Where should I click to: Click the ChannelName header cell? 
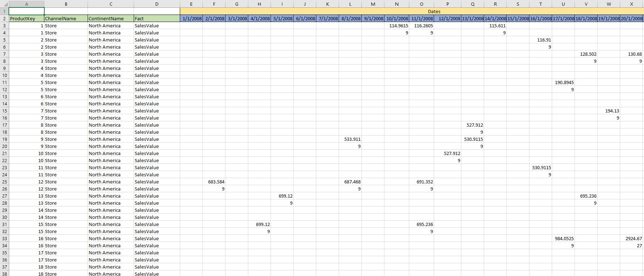[x=66, y=18]
